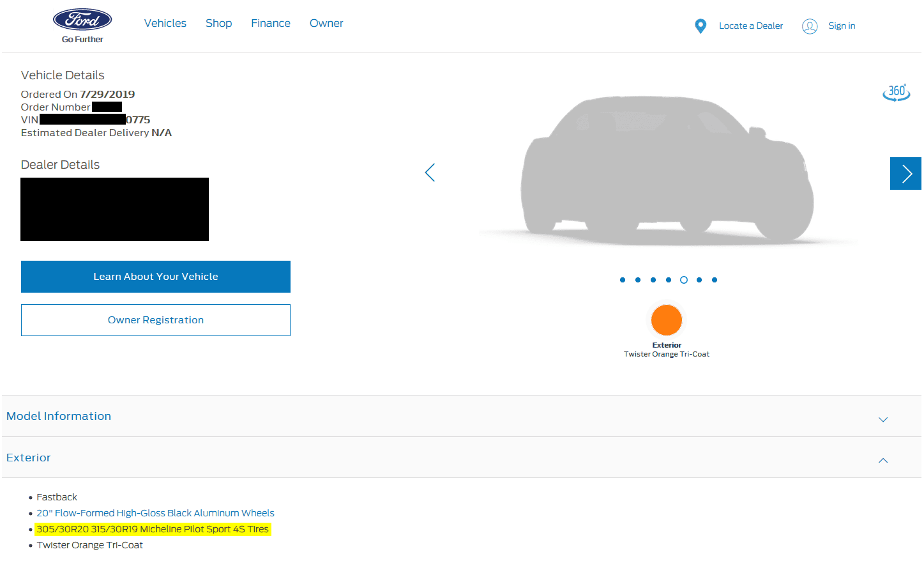Select the third carousel dot
This screenshot has height=570, width=924.
[653, 280]
